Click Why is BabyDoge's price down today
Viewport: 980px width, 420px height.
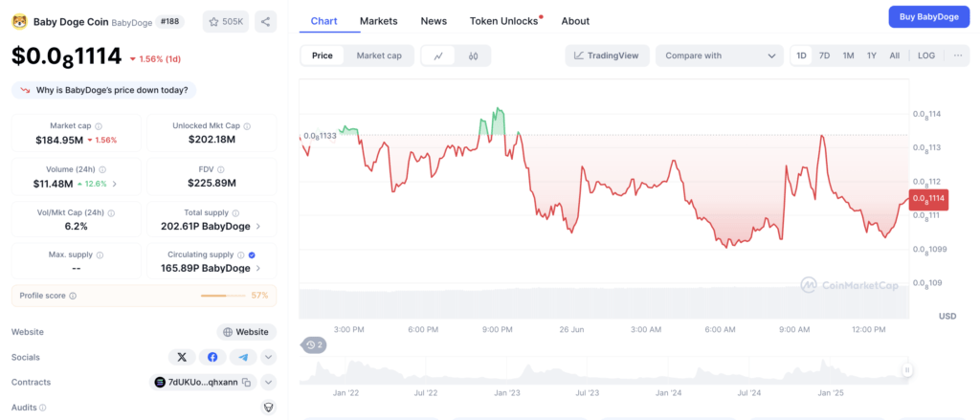click(x=103, y=90)
